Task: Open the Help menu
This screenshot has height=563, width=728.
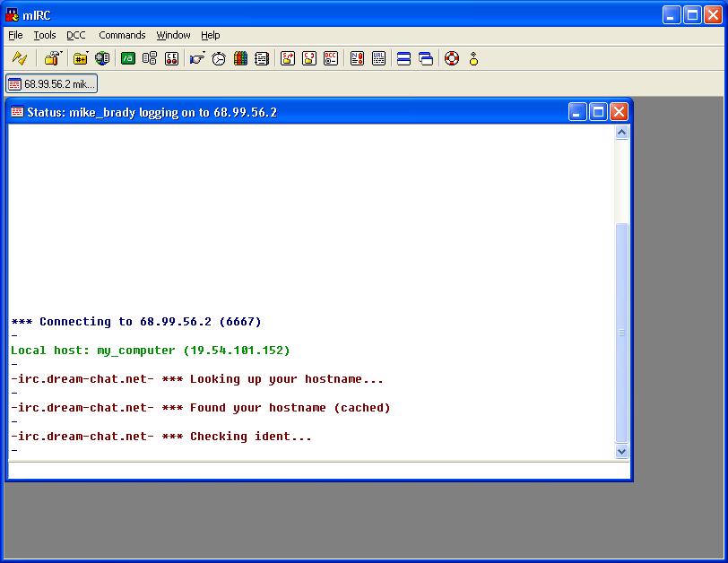Action: click(211, 35)
